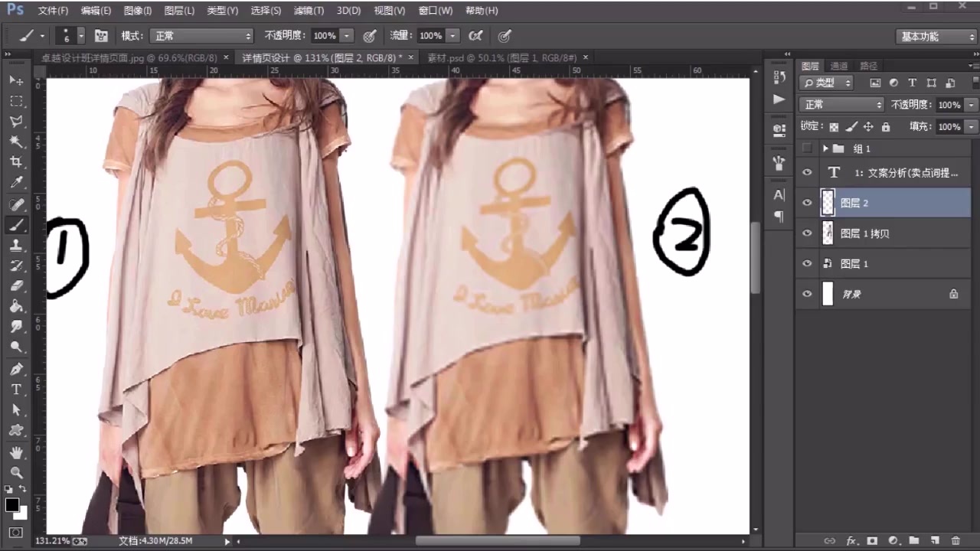Open the Character panel icon
This screenshot has width=980, height=551.
(x=779, y=194)
